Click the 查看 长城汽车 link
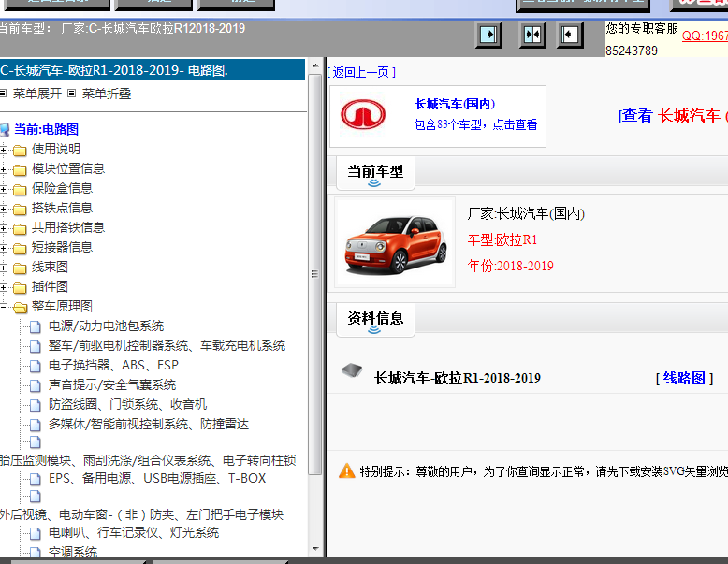The height and width of the screenshot is (564, 728). (x=673, y=115)
